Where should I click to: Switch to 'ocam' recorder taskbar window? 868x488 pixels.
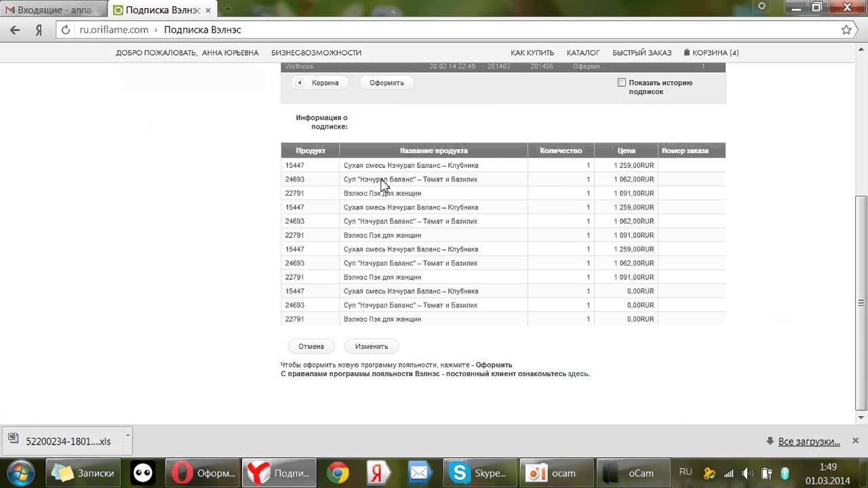tap(555, 473)
